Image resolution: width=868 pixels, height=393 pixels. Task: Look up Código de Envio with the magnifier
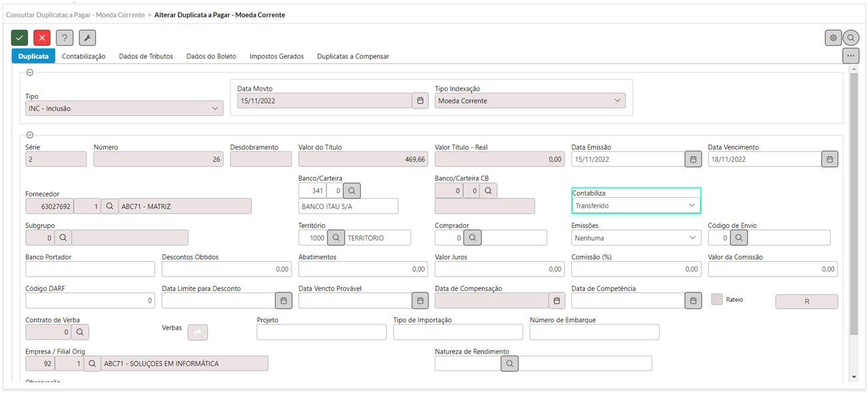click(x=739, y=237)
